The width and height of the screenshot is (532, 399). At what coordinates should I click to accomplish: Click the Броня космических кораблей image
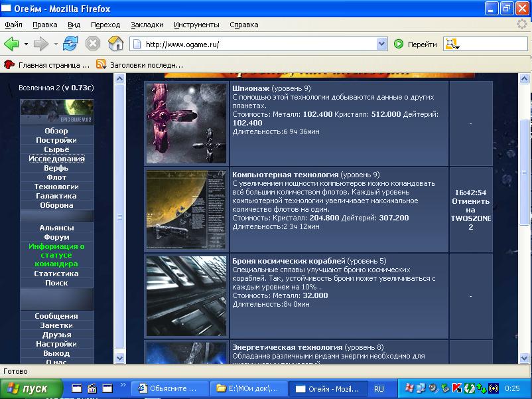(x=186, y=296)
